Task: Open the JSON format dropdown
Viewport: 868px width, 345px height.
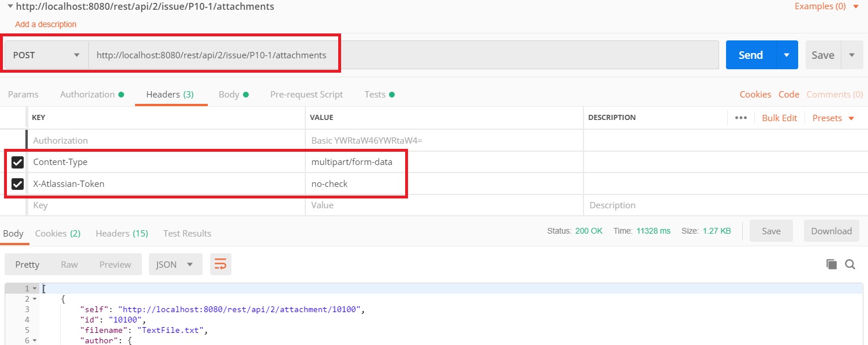Action: [175, 264]
